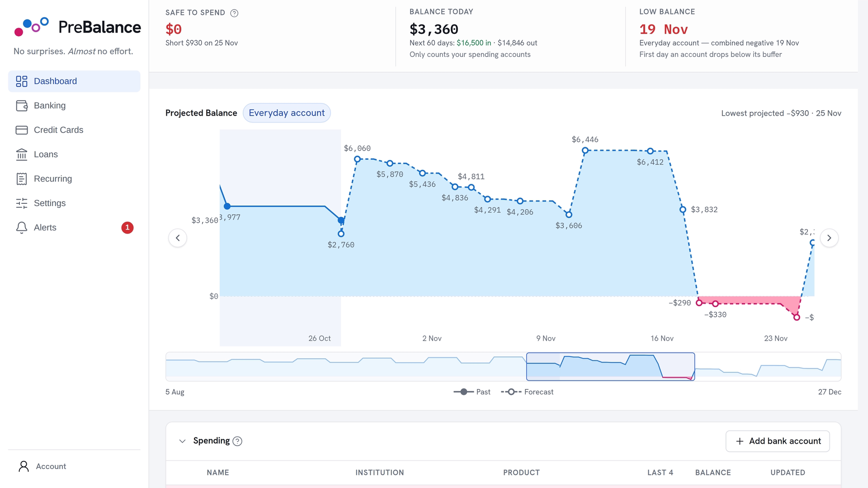Click the BALANCE column header
The height and width of the screenshot is (488, 868).
tap(713, 473)
